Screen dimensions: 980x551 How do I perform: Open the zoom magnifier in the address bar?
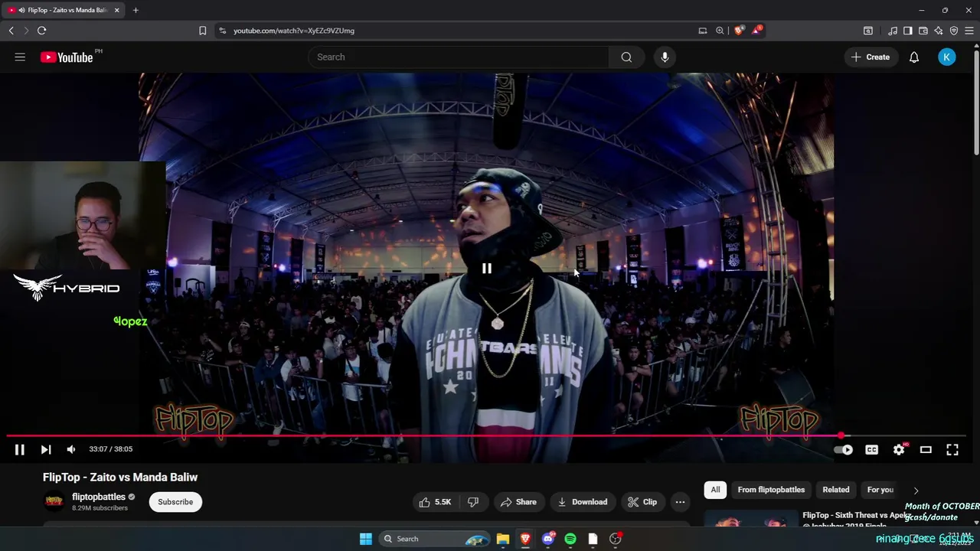point(720,31)
